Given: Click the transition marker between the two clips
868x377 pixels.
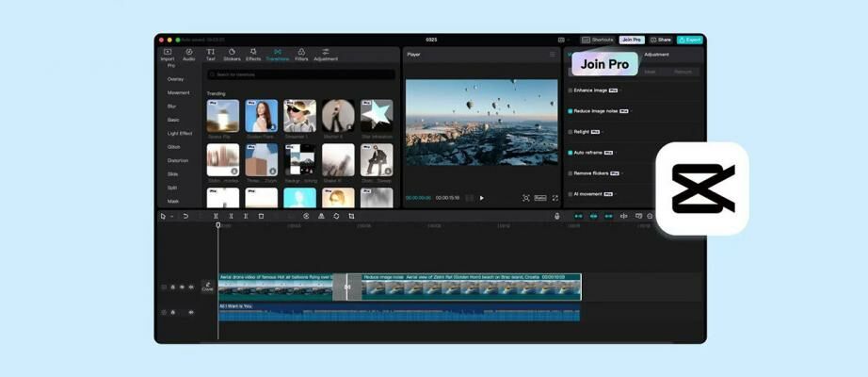Looking at the screenshot, I should (x=347, y=287).
